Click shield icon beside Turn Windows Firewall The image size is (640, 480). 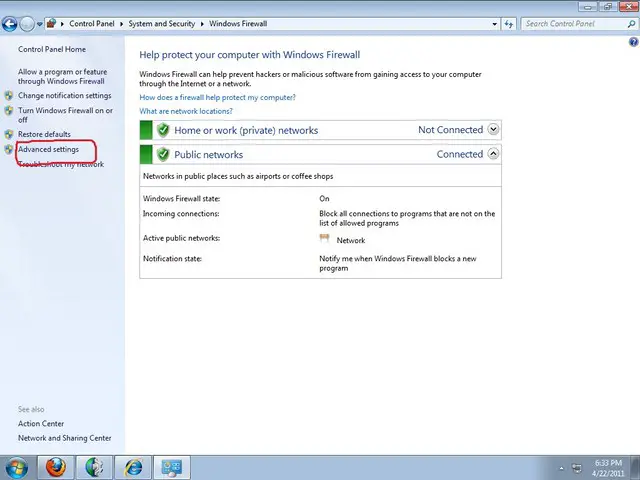click(x=9, y=111)
